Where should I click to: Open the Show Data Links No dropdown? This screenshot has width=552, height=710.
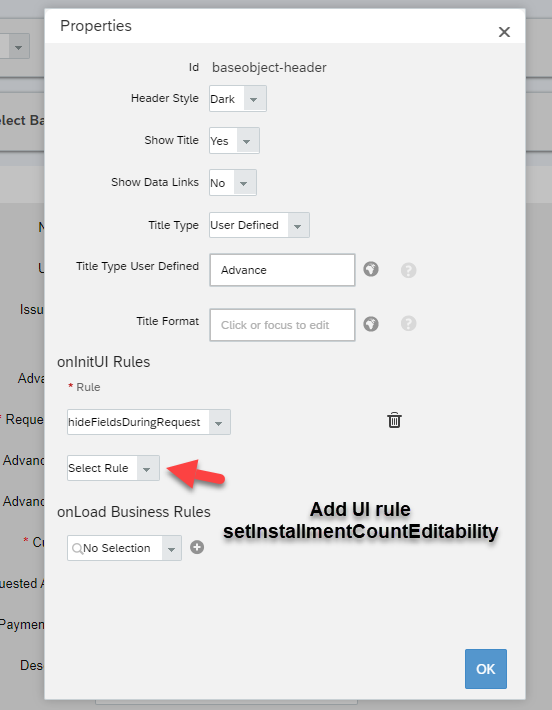(x=233, y=183)
